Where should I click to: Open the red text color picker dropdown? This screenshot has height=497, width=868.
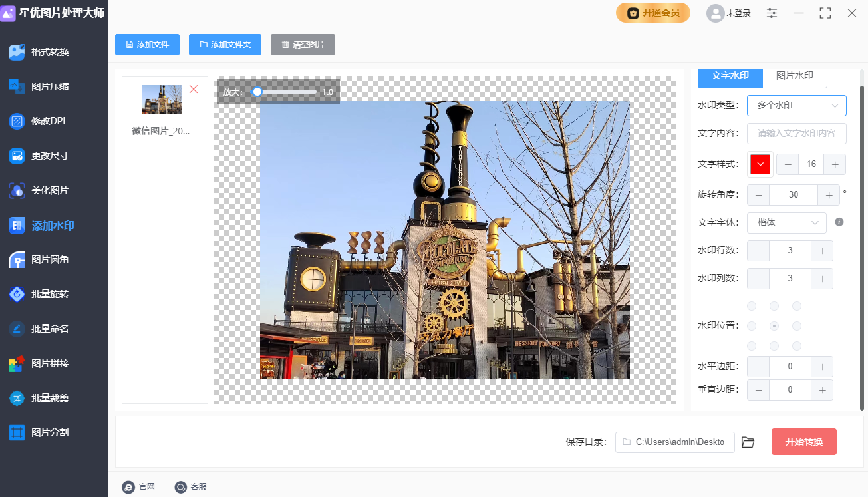point(760,165)
